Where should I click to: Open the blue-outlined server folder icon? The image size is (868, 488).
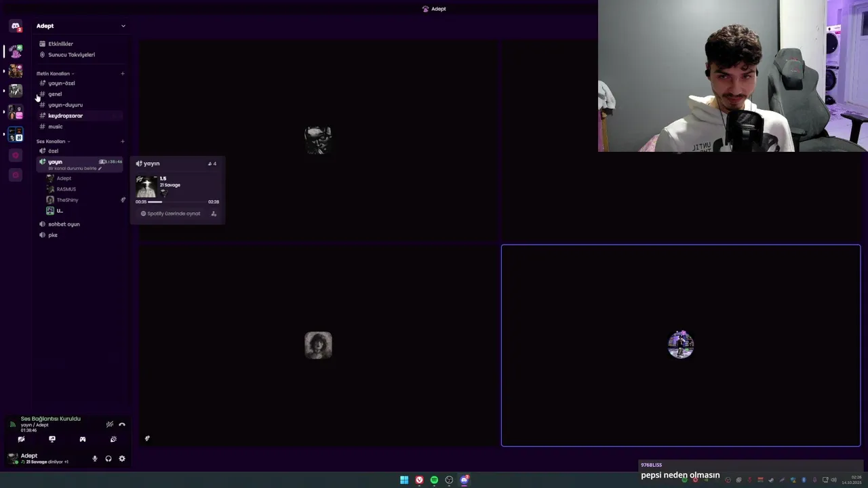coord(16,134)
